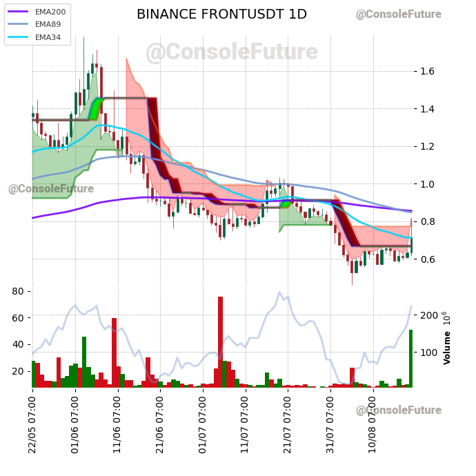Click the 1.4 price axis label
The width and height of the screenshot is (476, 476).
click(428, 109)
